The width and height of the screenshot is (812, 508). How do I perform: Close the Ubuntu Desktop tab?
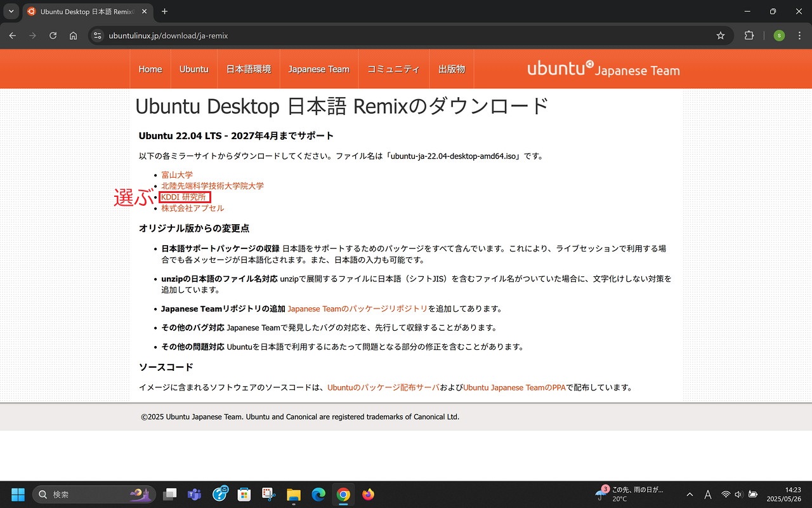tap(143, 11)
